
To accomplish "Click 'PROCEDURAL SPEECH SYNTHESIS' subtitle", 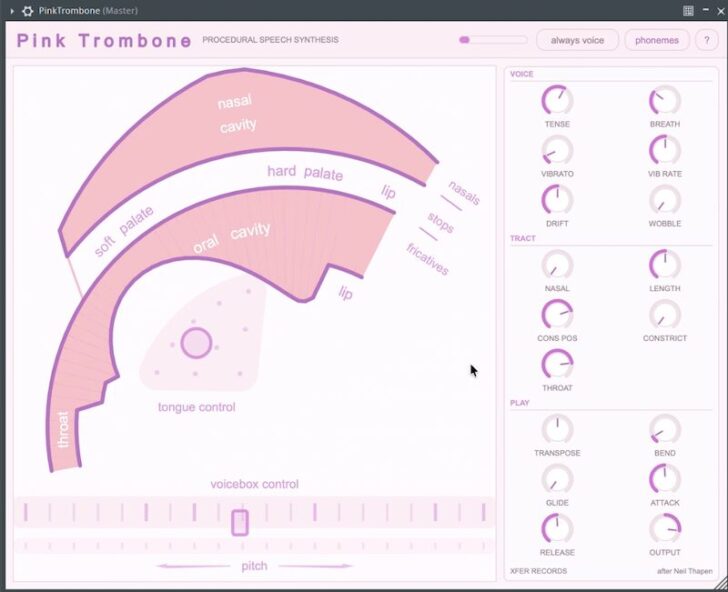I will point(270,40).
